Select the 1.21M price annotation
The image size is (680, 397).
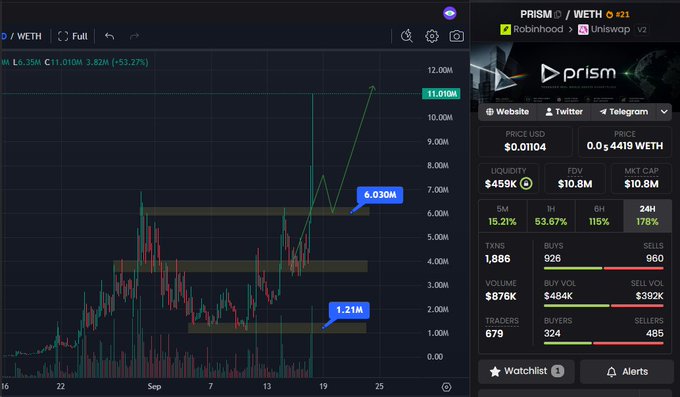349,310
